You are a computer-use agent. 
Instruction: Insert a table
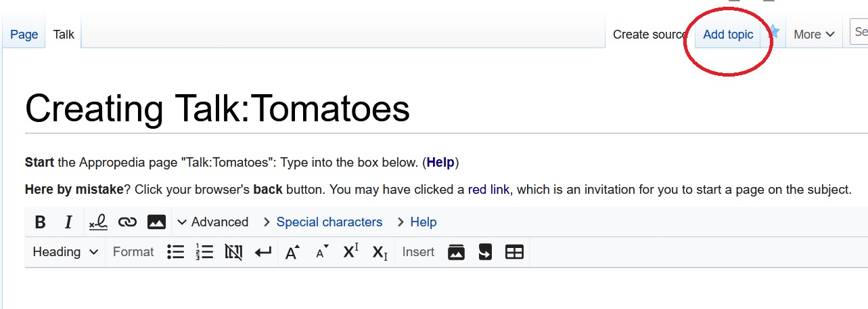point(514,252)
